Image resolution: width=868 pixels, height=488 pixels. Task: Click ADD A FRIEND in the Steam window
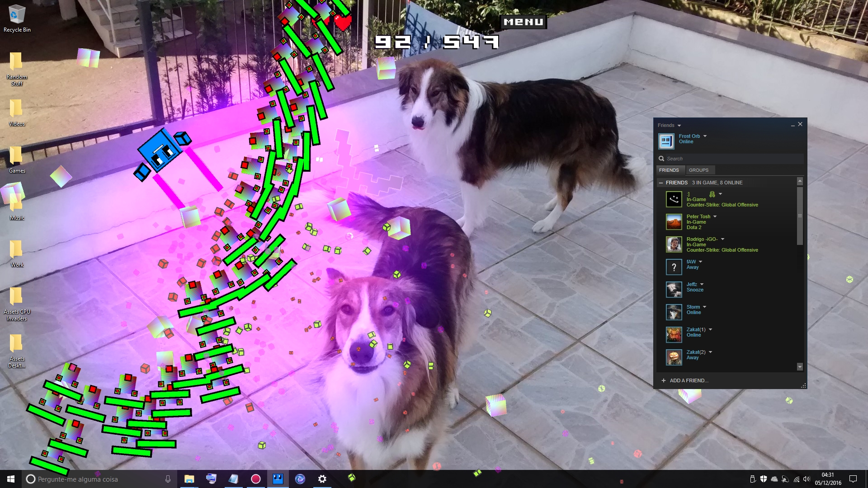(686, 380)
